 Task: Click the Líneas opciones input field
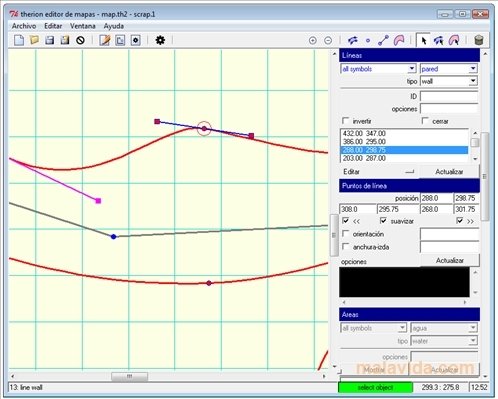[449, 109]
